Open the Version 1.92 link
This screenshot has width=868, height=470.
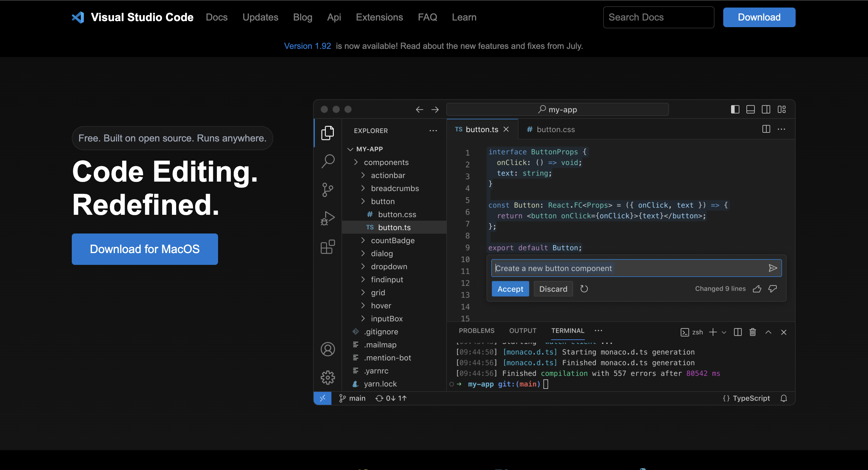[x=307, y=46]
